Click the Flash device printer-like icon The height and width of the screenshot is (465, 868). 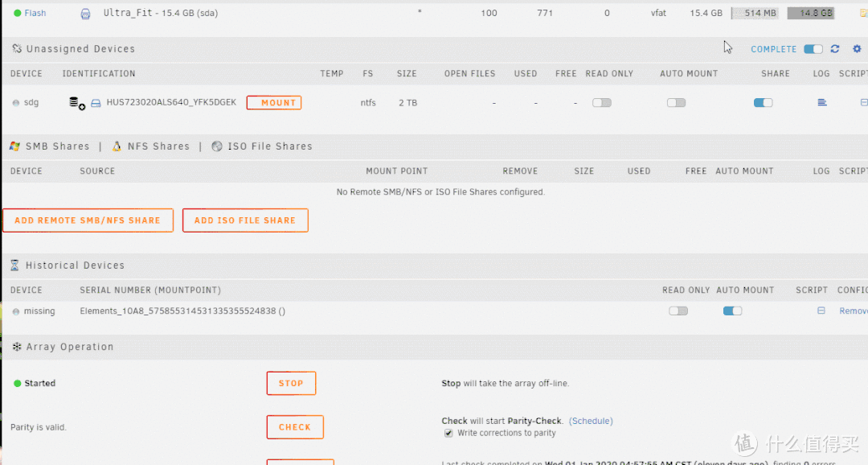point(85,14)
